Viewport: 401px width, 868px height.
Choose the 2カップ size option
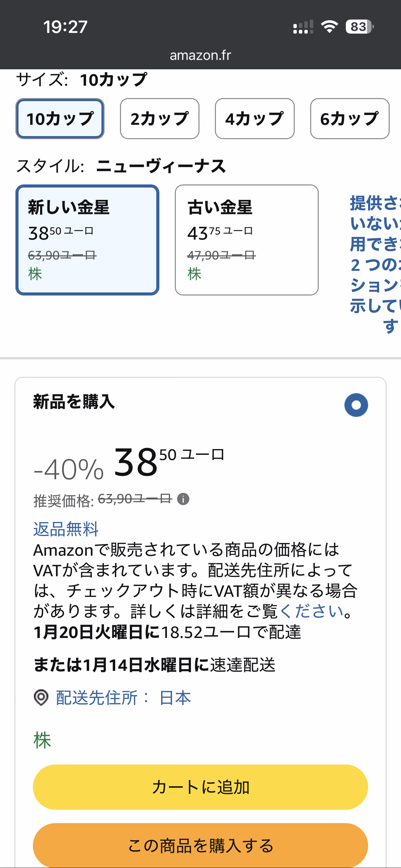click(160, 119)
